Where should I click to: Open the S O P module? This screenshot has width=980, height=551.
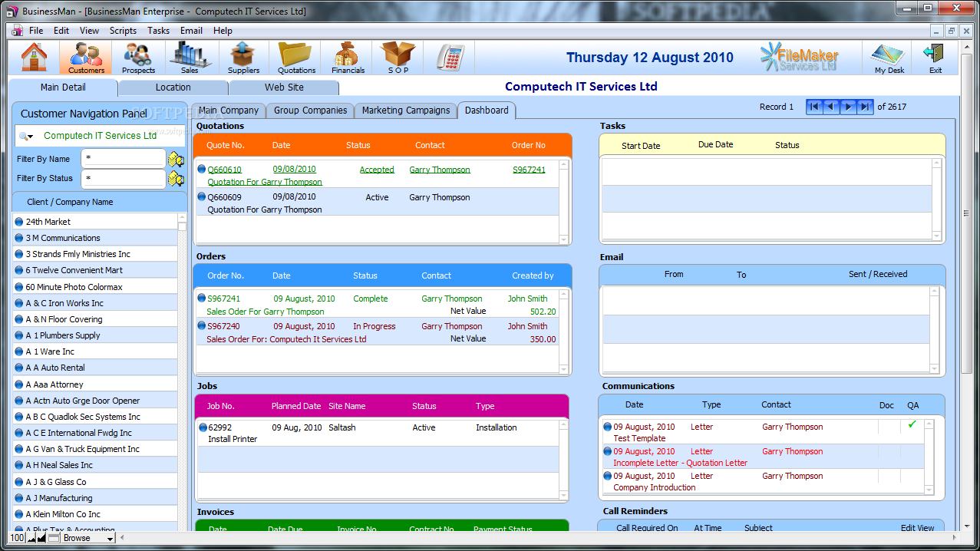pos(398,58)
